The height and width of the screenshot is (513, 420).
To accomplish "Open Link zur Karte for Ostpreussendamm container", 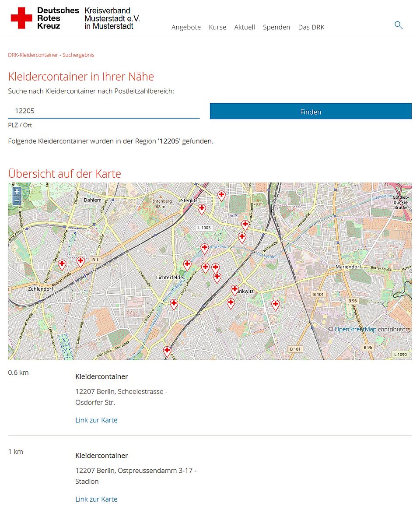I will [96, 499].
